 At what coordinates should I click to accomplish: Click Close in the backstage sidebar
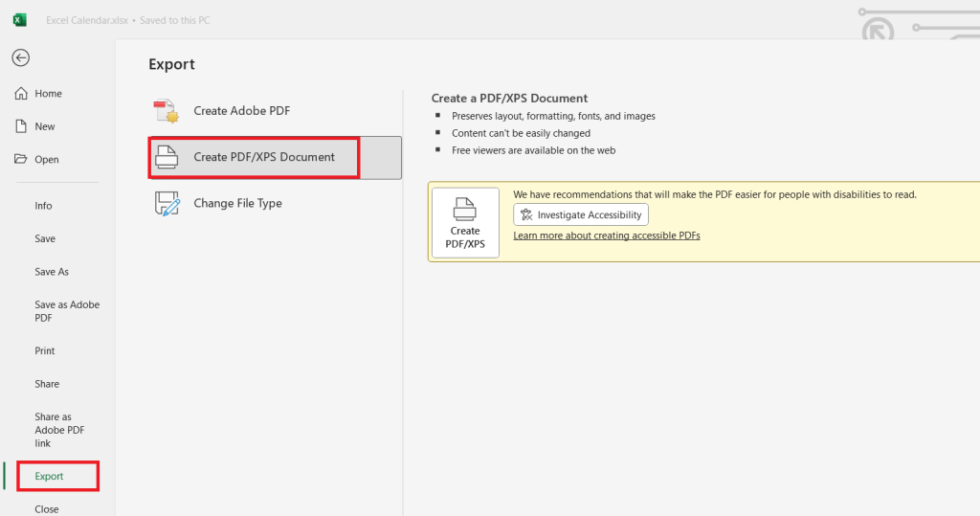[x=46, y=508]
